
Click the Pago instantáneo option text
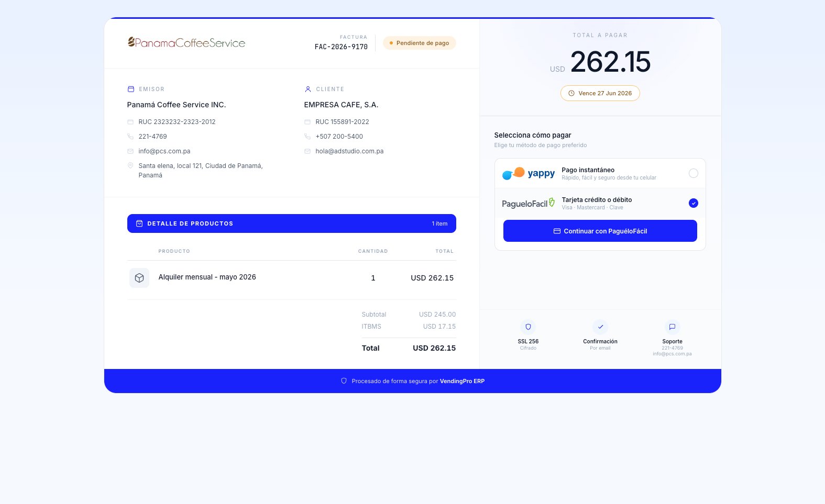tap(588, 170)
